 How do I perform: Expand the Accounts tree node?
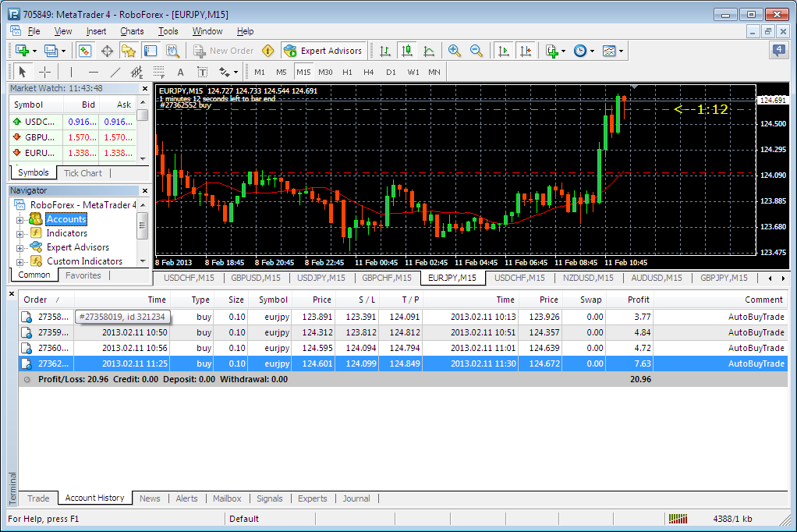point(19,220)
